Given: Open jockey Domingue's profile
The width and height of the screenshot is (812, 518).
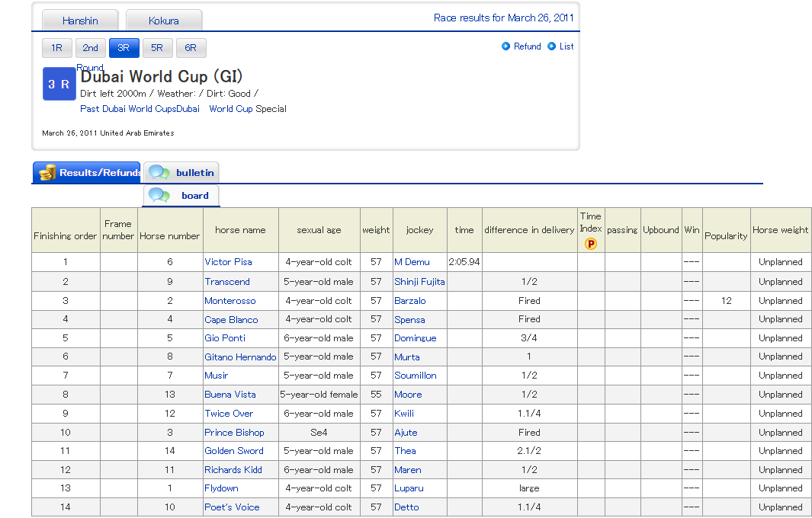Looking at the screenshot, I should coord(416,338).
